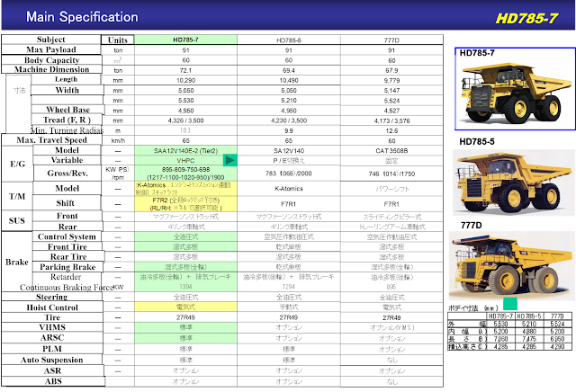Select the Units header cell

(x=118, y=40)
